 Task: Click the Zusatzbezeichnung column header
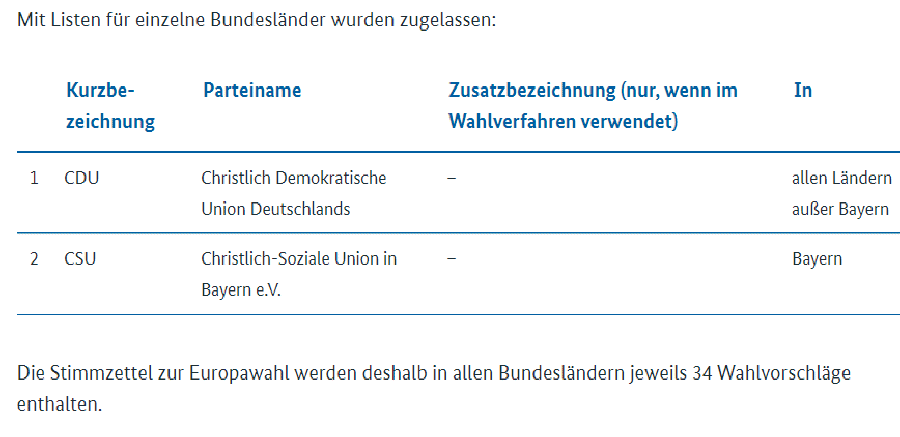pyautogui.click(x=593, y=106)
